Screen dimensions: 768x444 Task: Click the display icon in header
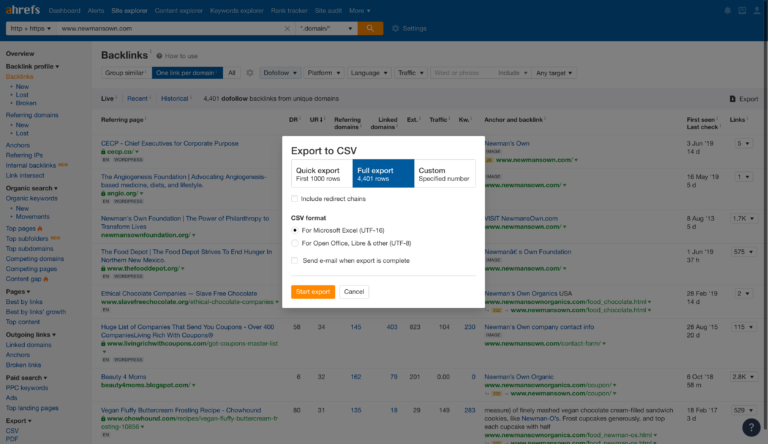[742, 10]
